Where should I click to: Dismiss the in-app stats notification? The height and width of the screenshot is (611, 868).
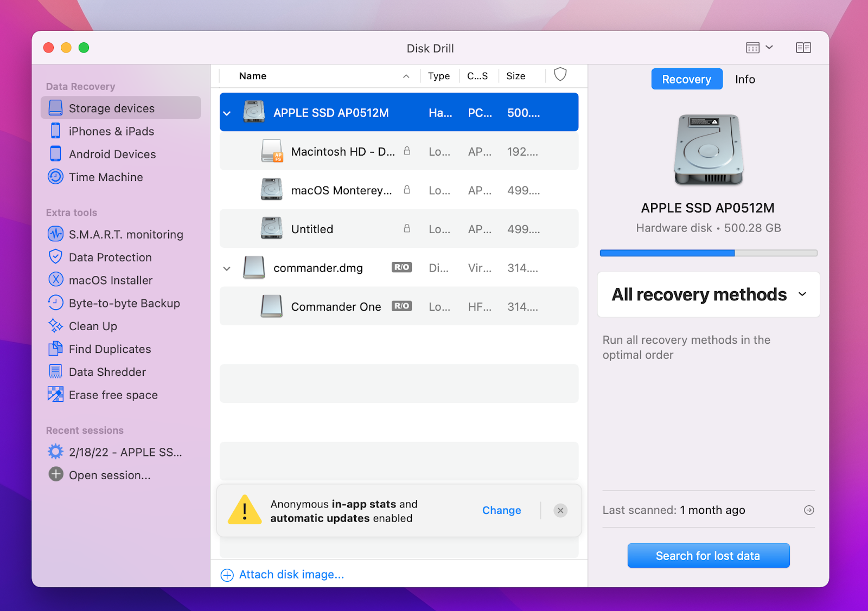pyautogui.click(x=560, y=510)
